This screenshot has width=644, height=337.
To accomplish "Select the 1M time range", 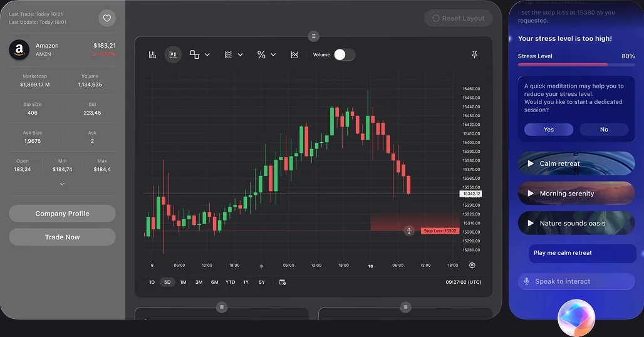I will [x=183, y=282].
